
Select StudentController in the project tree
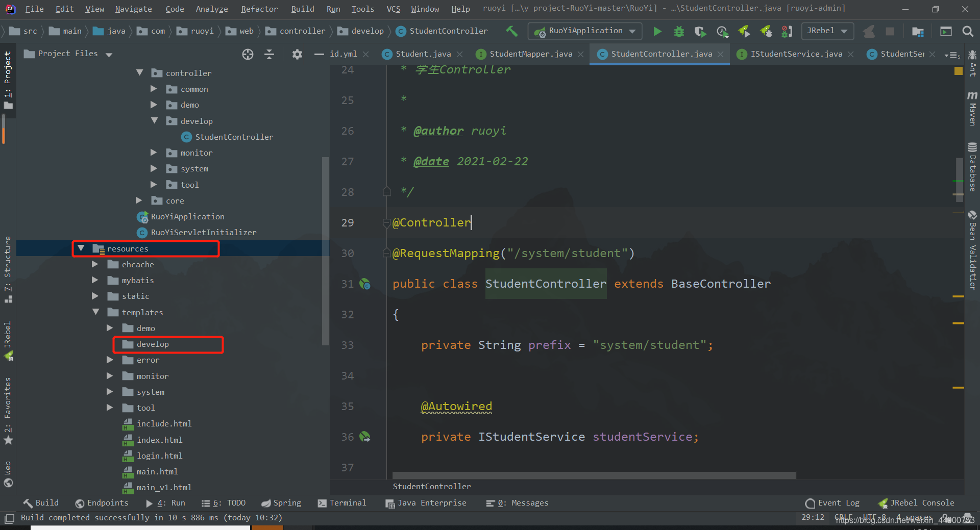[x=228, y=137]
